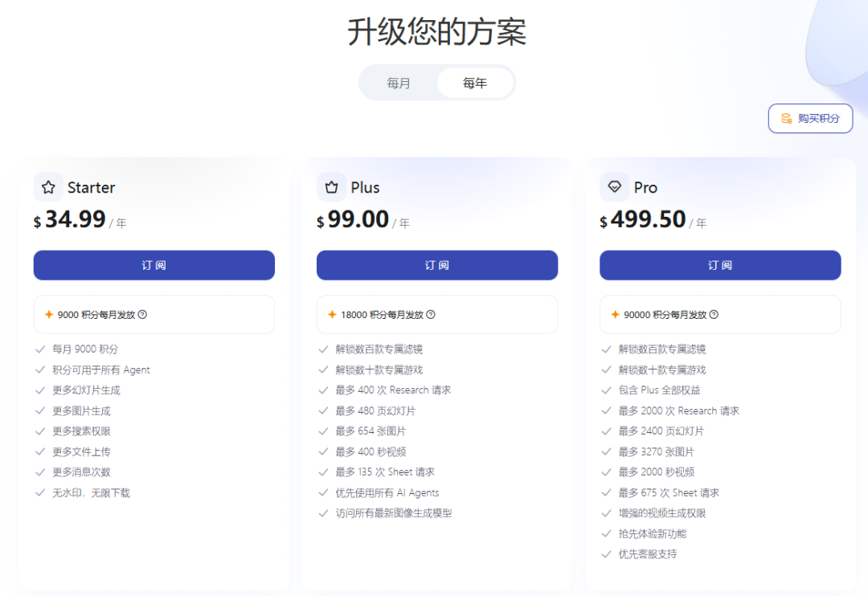This screenshot has height=596, width=868.
Task: Click 最多 2400 页幻灯片 feature
Action: [x=661, y=431]
